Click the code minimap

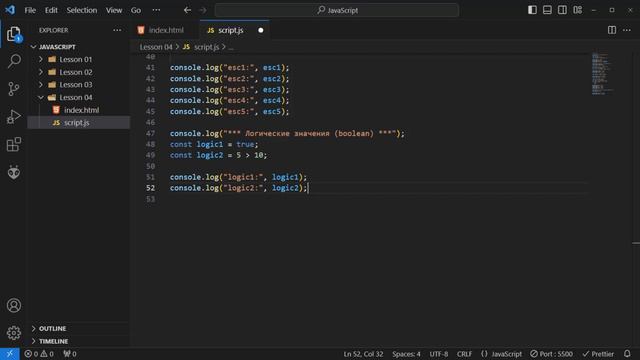(602, 73)
